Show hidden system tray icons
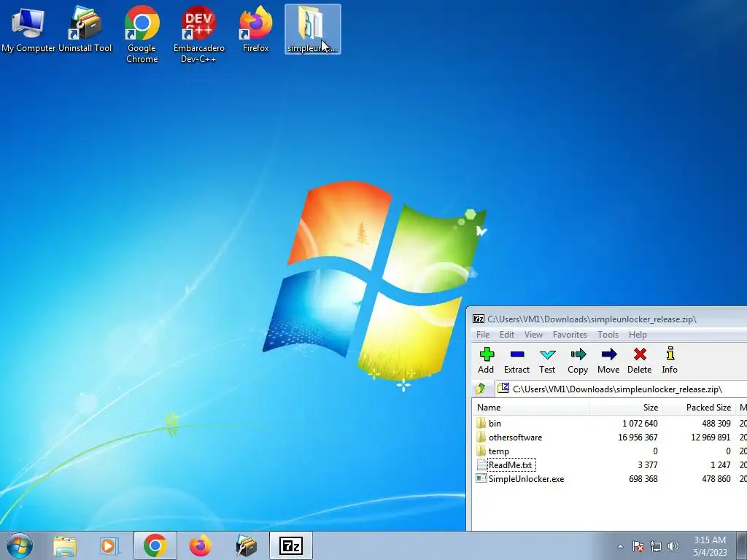Viewport: 747px width, 560px height. click(620, 546)
